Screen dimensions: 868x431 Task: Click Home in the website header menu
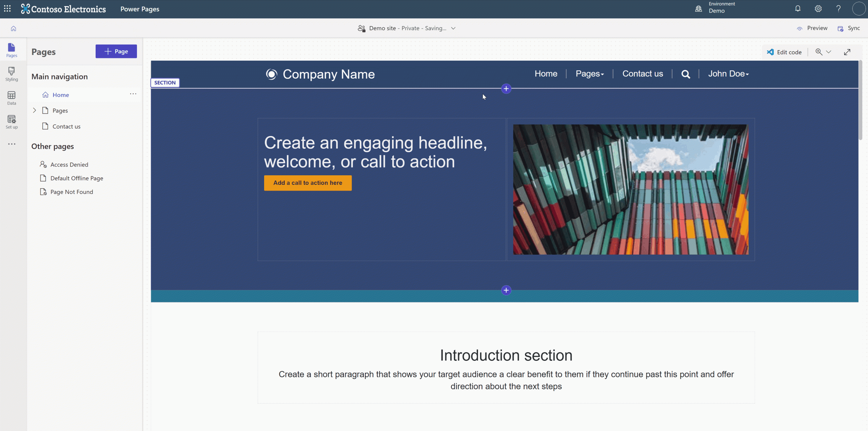point(546,74)
